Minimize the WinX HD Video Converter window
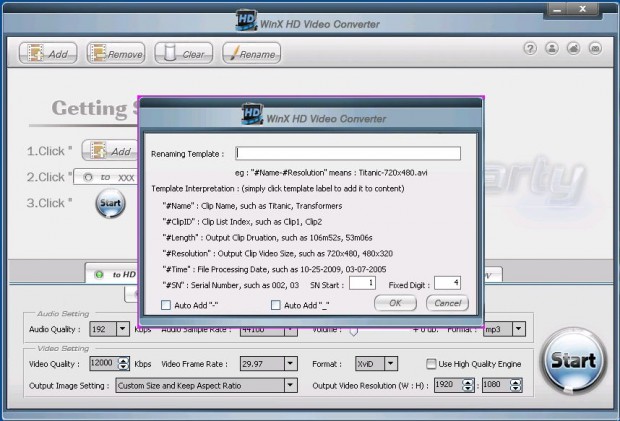620x421 pixels. click(x=558, y=9)
